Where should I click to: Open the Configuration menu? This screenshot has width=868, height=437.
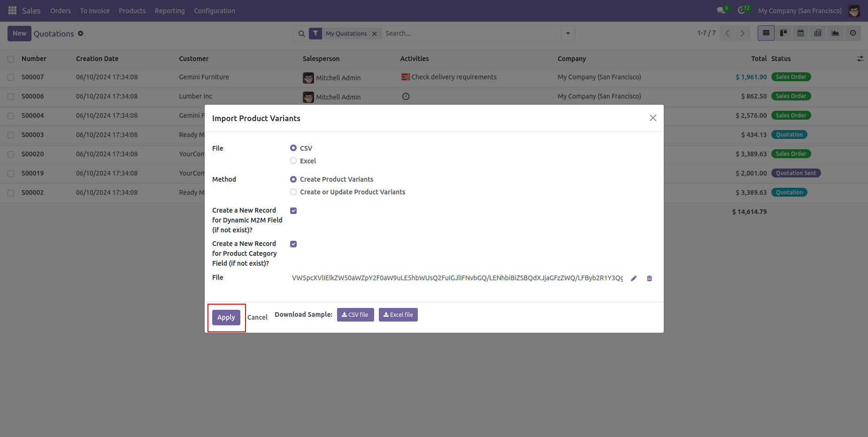pyautogui.click(x=214, y=11)
